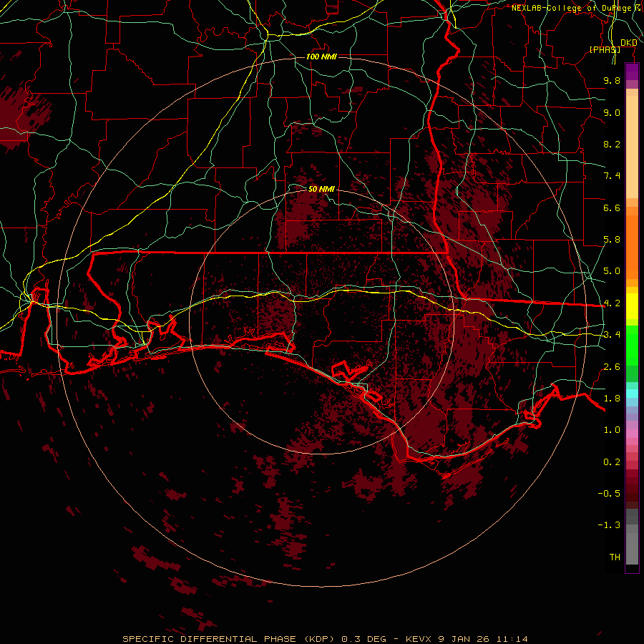Pick the yellow band of the legend

pyautogui.click(x=632, y=306)
